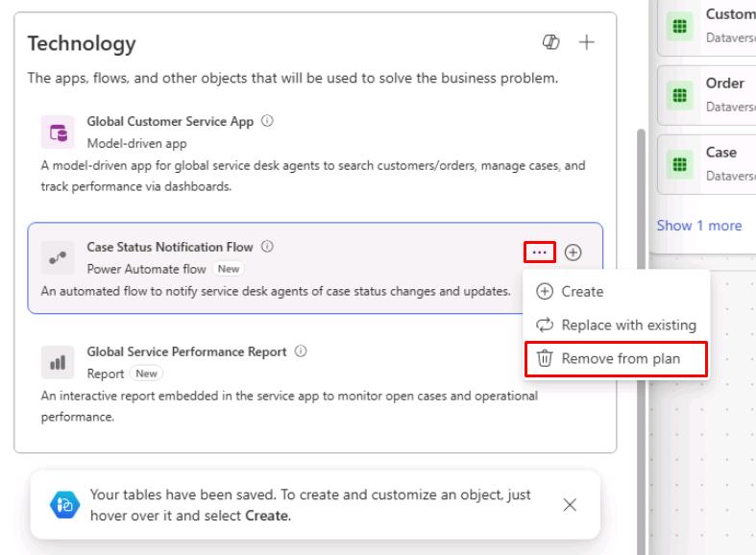The width and height of the screenshot is (756, 555).
Task: Click info icon beside Global Service Performance Report
Action: point(301,350)
